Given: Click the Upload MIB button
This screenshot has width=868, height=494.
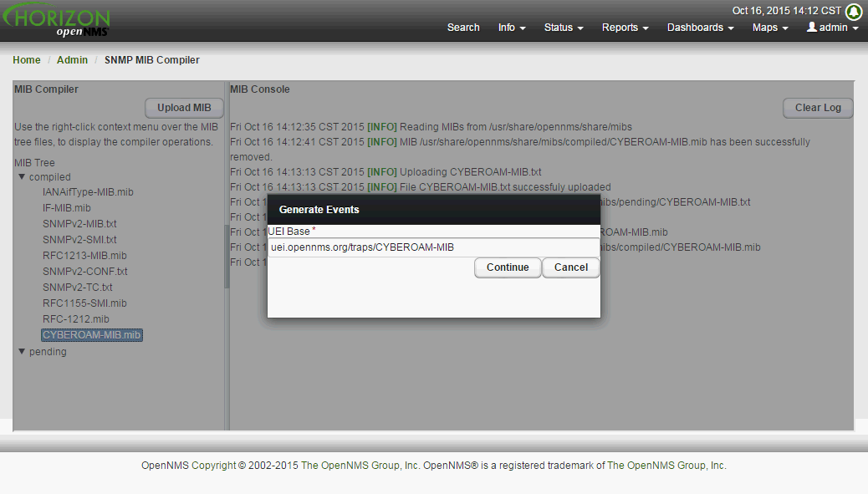Looking at the screenshot, I should (184, 108).
